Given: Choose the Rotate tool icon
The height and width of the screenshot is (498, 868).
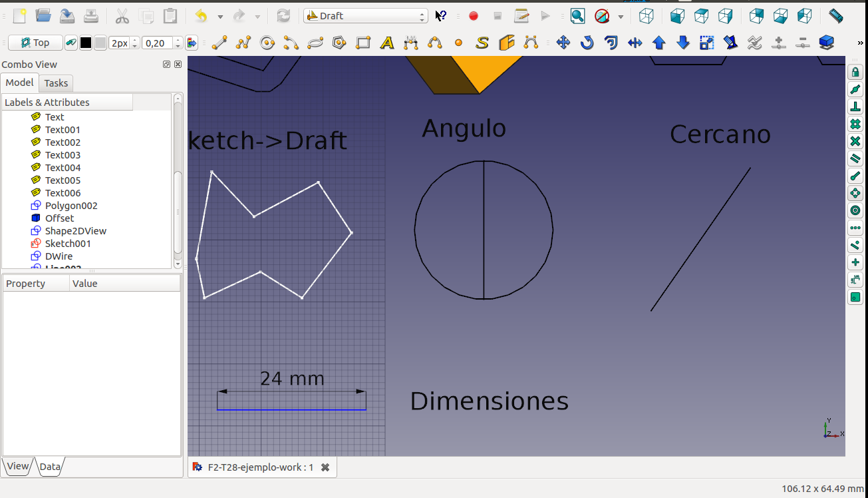Looking at the screenshot, I should pyautogui.click(x=587, y=43).
